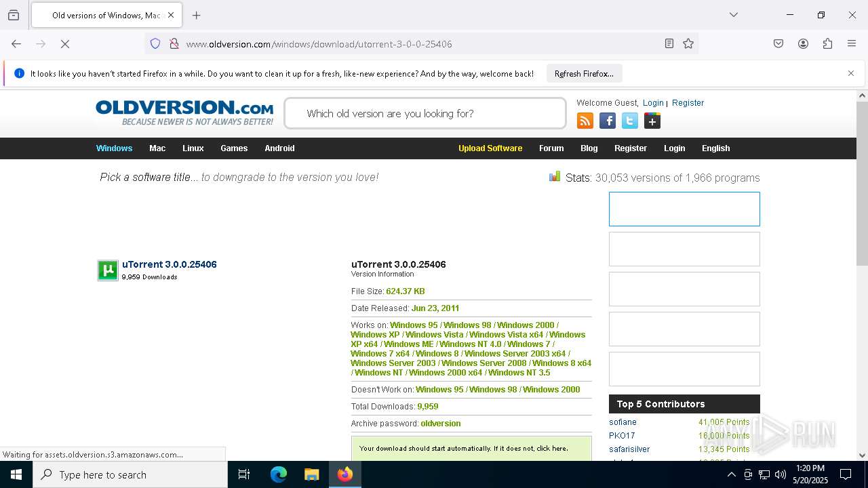This screenshot has width=868, height=488.
Task: Open the English language menu
Action: (x=715, y=148)
